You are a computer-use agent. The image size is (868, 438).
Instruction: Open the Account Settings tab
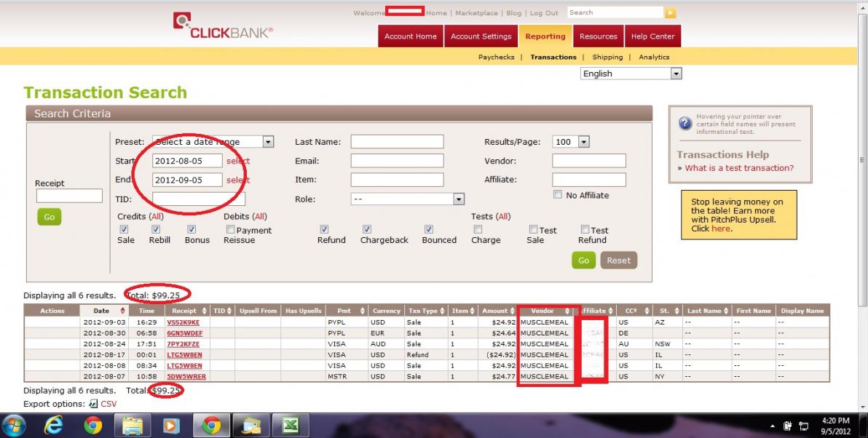click(481, 36)
